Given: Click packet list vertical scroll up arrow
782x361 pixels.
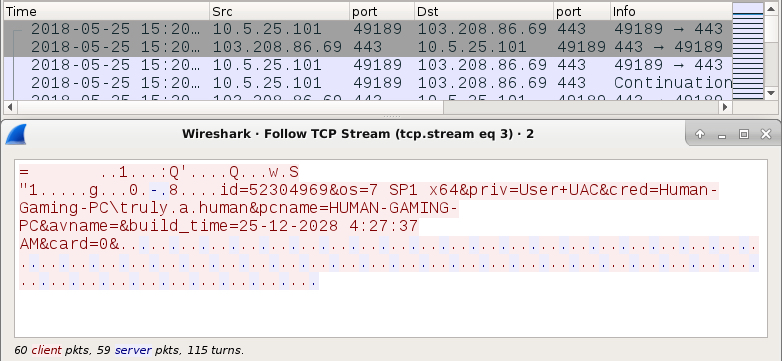Looking at the screenshot, I should click(x=771, y=8).
